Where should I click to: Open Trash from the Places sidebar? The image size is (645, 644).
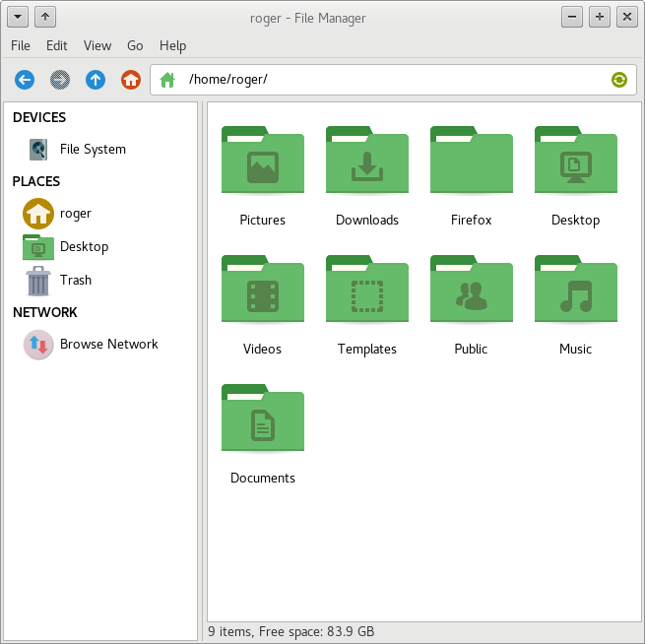pos(75,281)
